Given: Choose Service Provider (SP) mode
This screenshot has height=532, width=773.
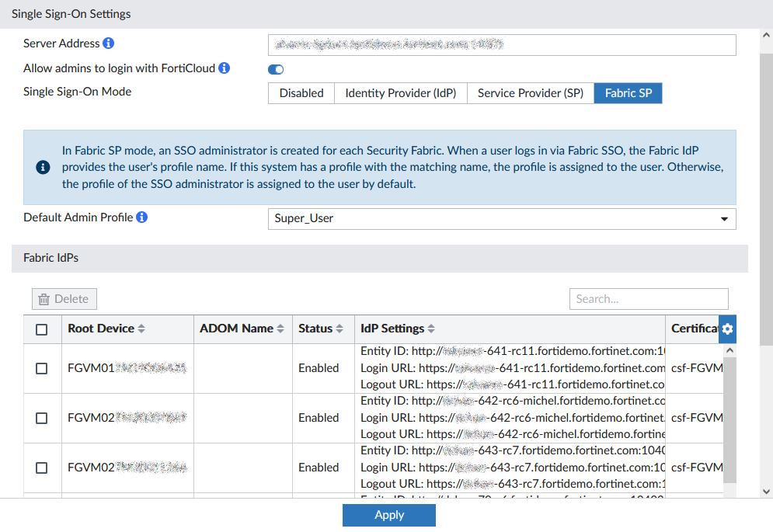Looking at the screenshot, I should [530, 93].
